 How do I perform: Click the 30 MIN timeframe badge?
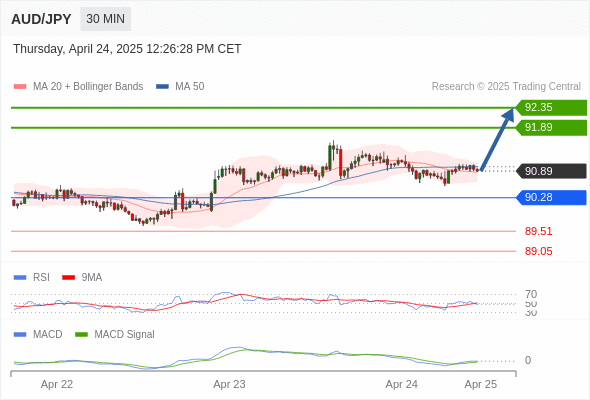coord(105,19)
